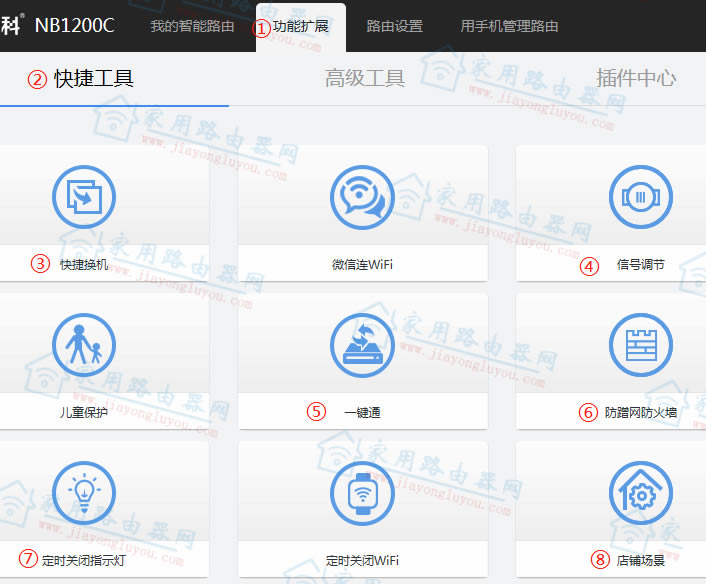Click the 儿童保护 label
This screenshot has width=706, height=584.
(x=84, y=412)
